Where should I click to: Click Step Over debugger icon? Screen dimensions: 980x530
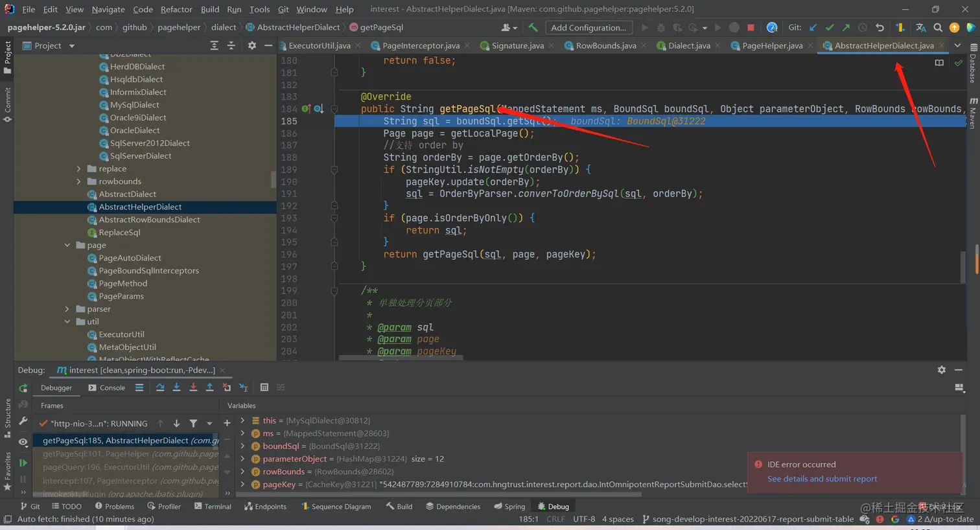click(x=160, y=387)
